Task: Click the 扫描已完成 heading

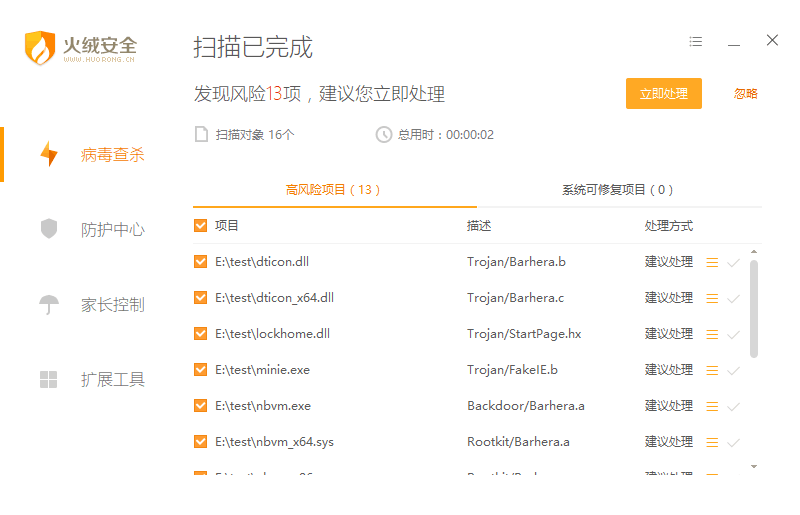Action: (253, 47)
